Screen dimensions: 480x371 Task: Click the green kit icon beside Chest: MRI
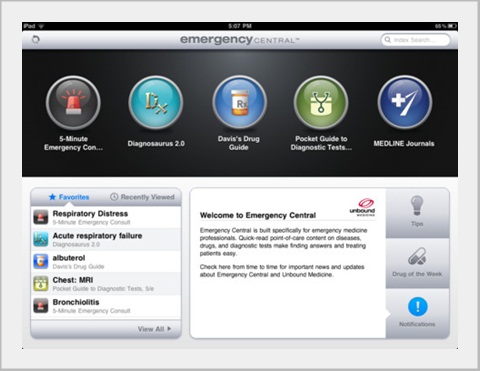tap(41, 284)
